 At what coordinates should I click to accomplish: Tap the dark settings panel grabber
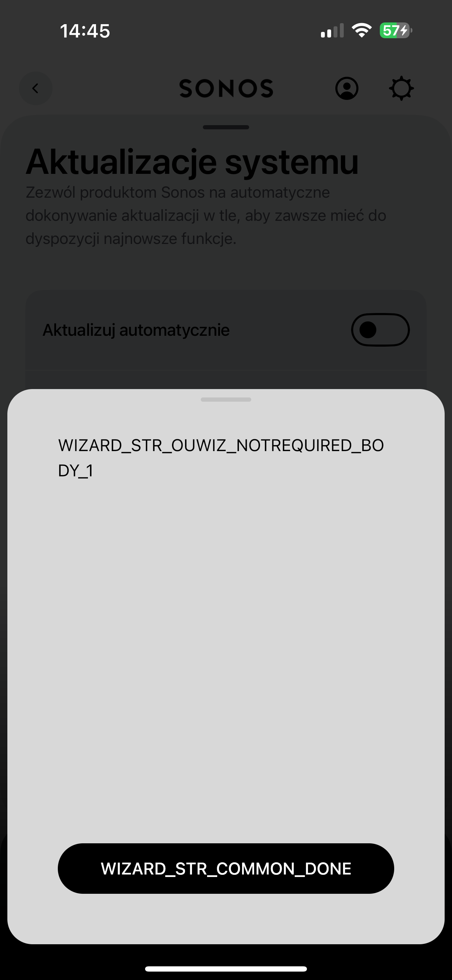(x=226, y=127)
